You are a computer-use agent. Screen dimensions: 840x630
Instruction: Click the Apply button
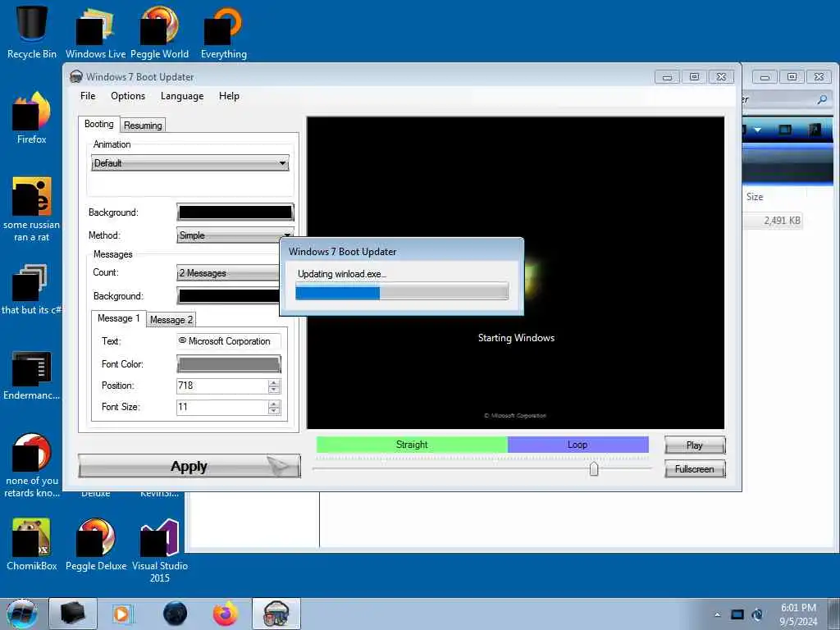click(x=189, y=466)
